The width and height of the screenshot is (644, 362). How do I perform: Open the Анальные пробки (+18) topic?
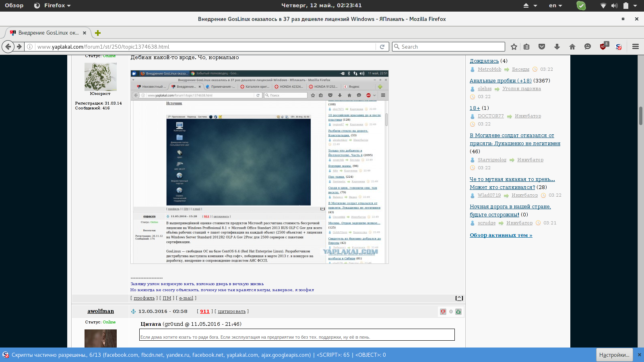coord(501,80)
